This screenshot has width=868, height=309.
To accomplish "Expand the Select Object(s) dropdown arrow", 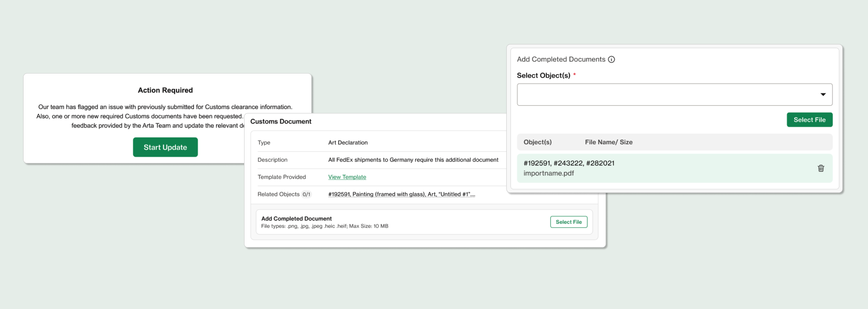I will point(822,95).
